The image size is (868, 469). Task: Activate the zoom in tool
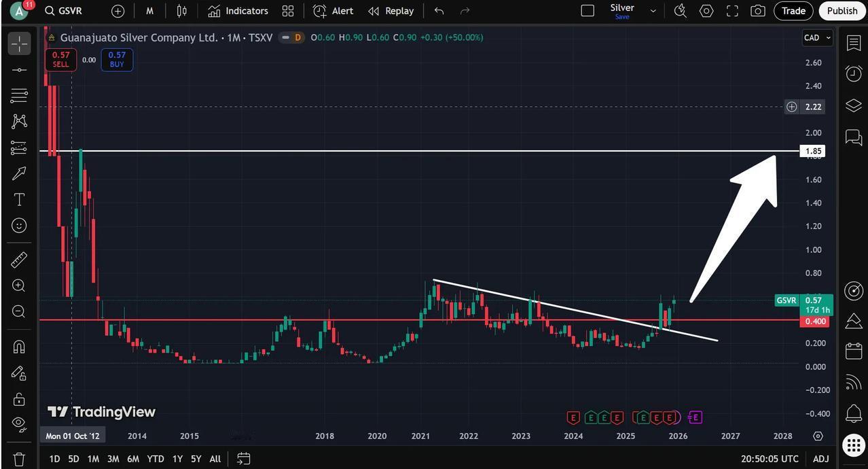(19, 285)
